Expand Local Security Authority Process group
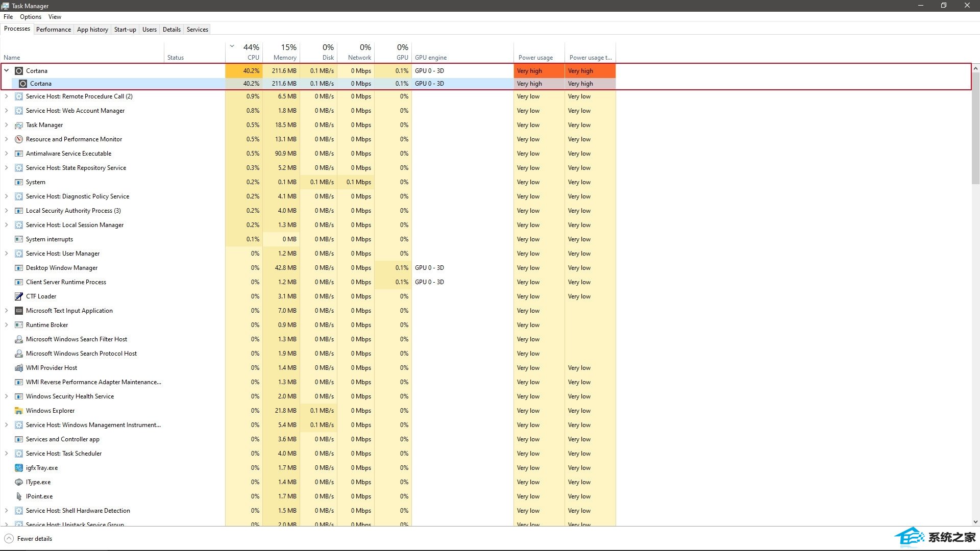The image size is (980, 551). click(x=7, y=211)
